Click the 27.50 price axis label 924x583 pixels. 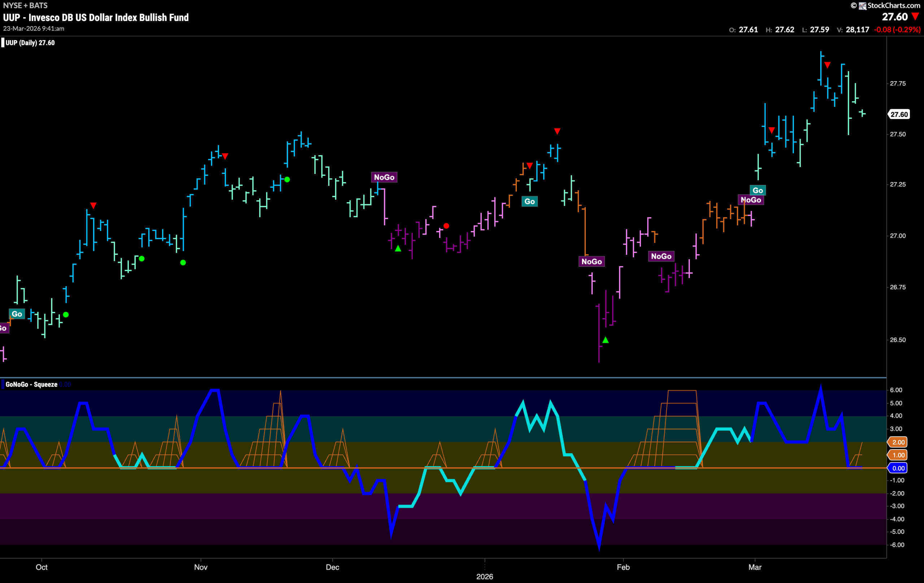[898, 134]
